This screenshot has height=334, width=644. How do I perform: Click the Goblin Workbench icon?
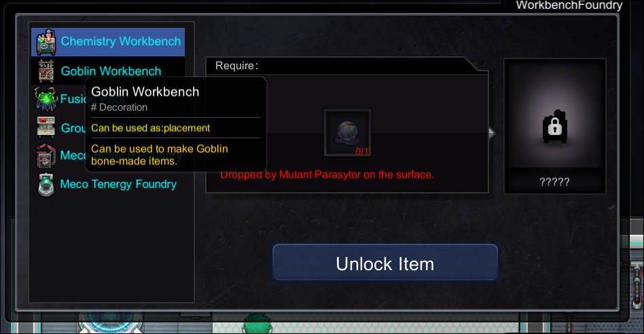tap(46, 71)
